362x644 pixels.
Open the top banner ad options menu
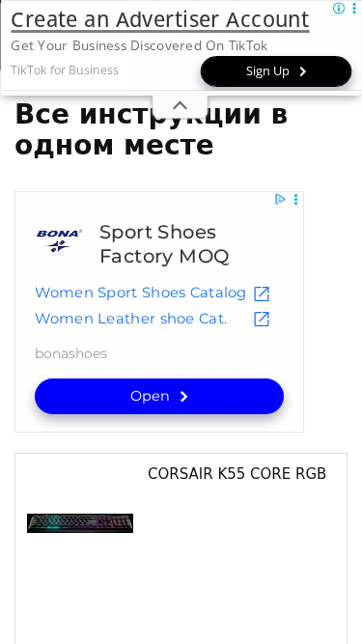353,8
